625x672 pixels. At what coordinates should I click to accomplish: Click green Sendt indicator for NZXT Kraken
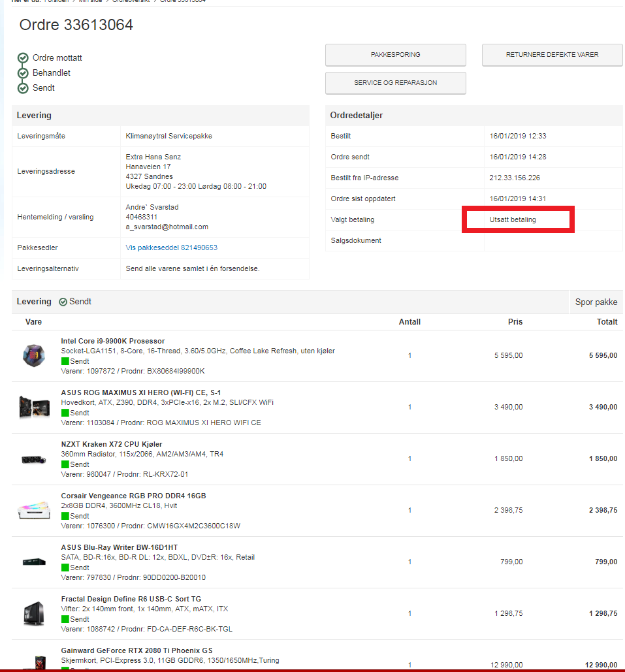tap(65, 464)
